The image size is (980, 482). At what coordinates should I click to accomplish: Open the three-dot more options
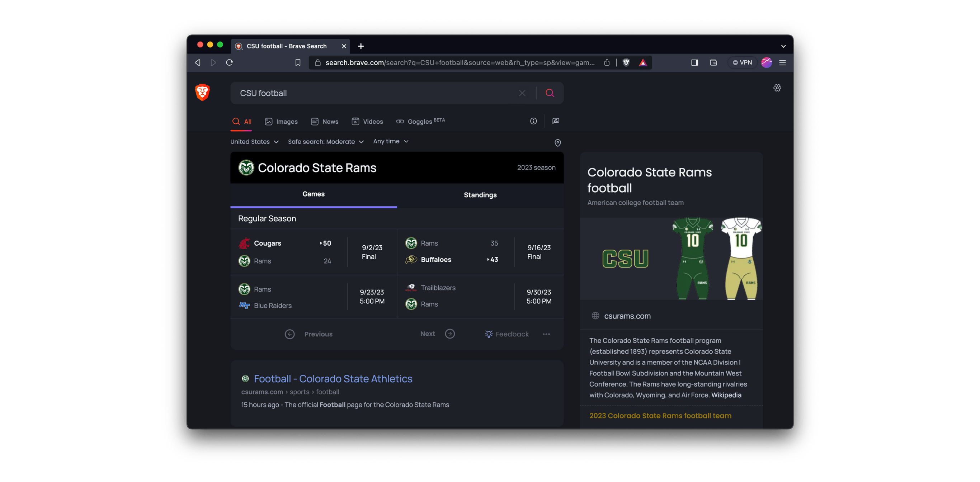point(546,334)
